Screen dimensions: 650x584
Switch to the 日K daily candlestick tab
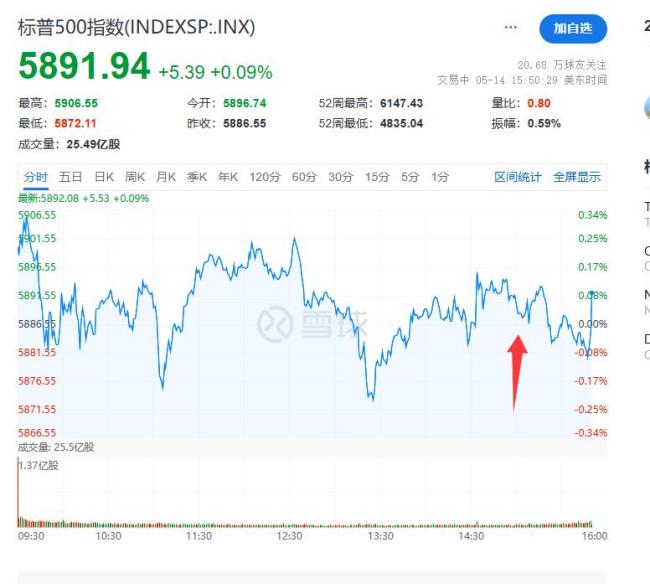[x=103, y=177]
